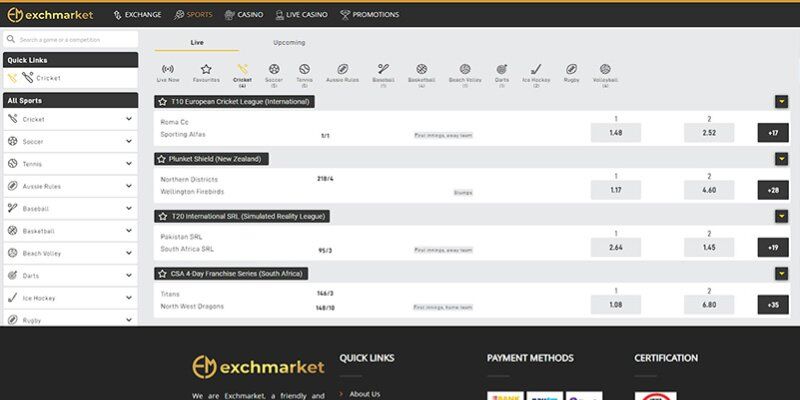Image resolution: width=800 pixels, height=400 pixels.
Task: Select the Rugby filter in the sport icons row
Action: pos(571,73)
